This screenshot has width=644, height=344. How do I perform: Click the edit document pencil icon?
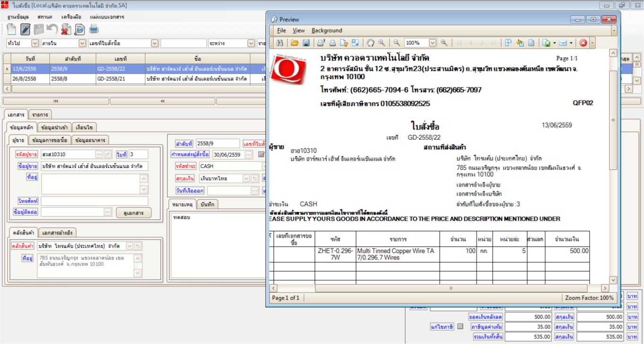coord(26,29)
